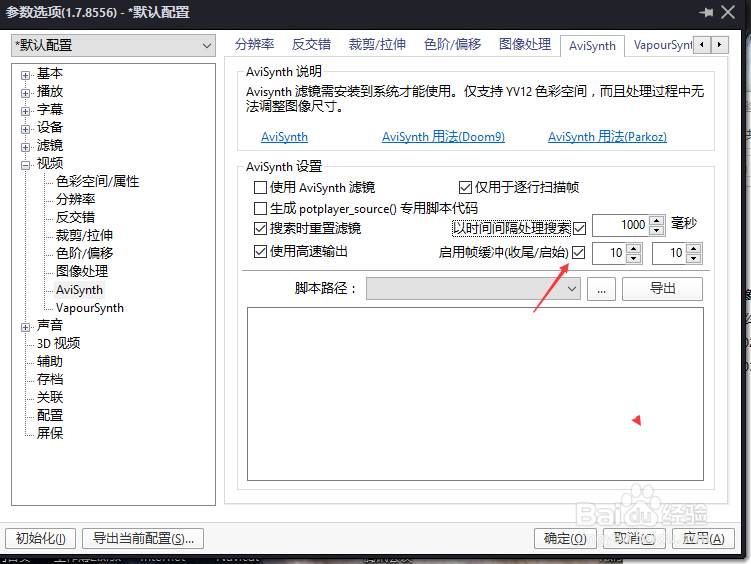Select 色彩空间/属性 in the tree

97,181
